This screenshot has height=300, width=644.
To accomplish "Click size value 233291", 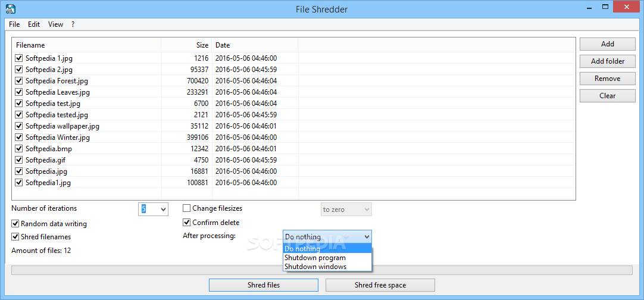I will pos(198,92).
